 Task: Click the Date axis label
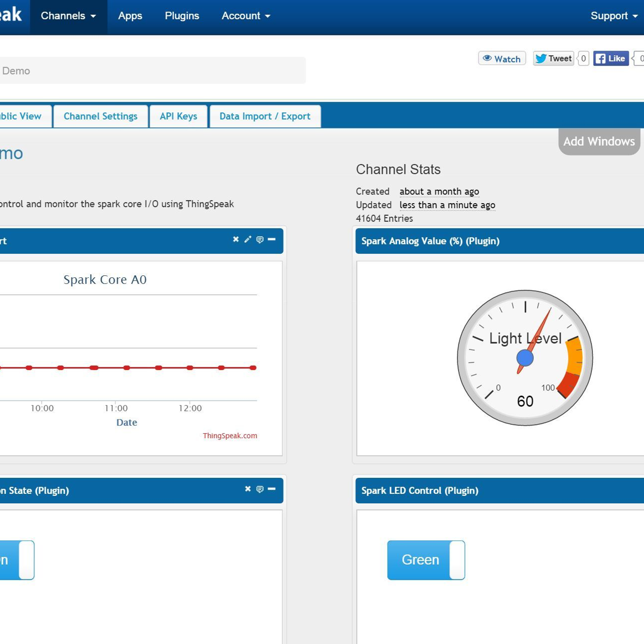pyautogui.click(x=127, y=422)
